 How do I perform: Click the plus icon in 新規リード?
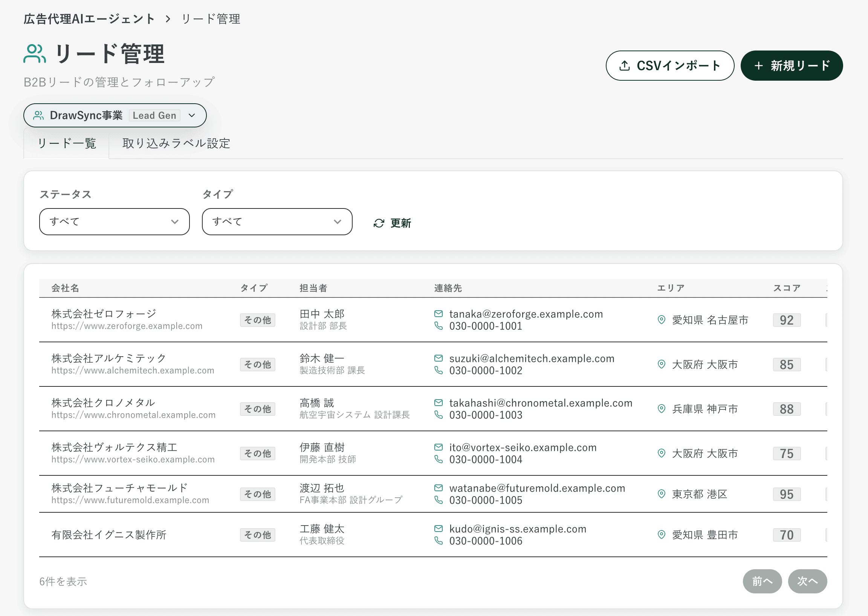(x=758, y=66)
